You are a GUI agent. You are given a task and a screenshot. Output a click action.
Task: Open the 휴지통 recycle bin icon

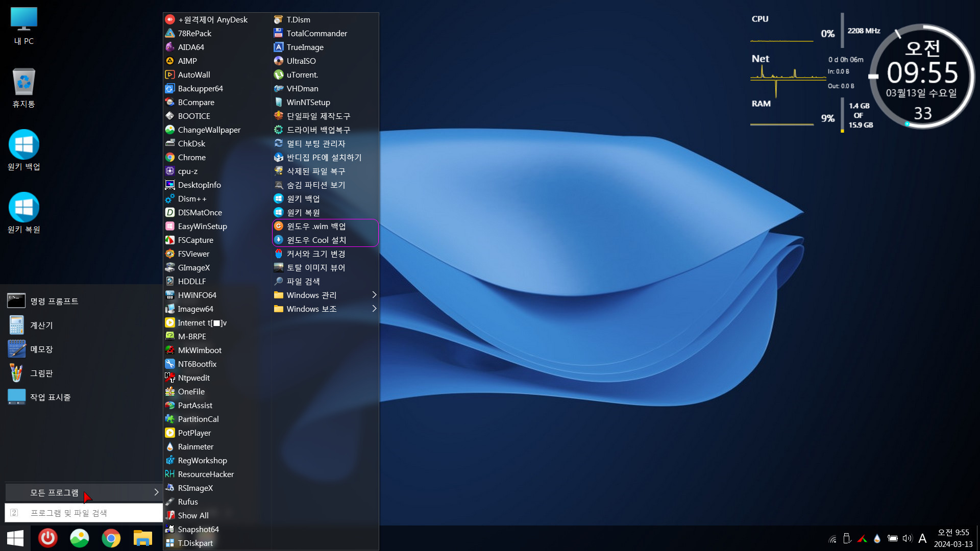[x=24, y=88]
